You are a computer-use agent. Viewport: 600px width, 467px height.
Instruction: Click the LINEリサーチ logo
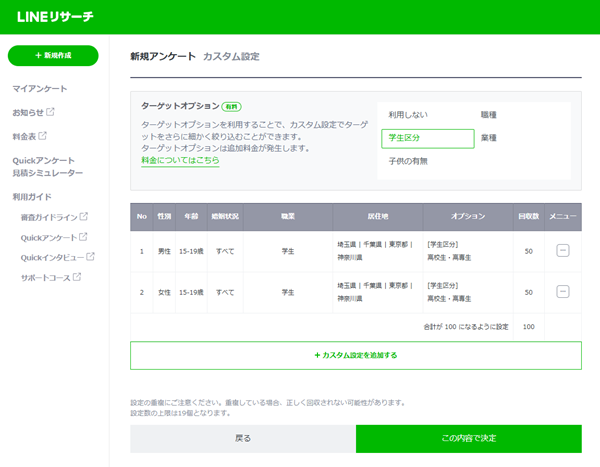tap(57, 16)
